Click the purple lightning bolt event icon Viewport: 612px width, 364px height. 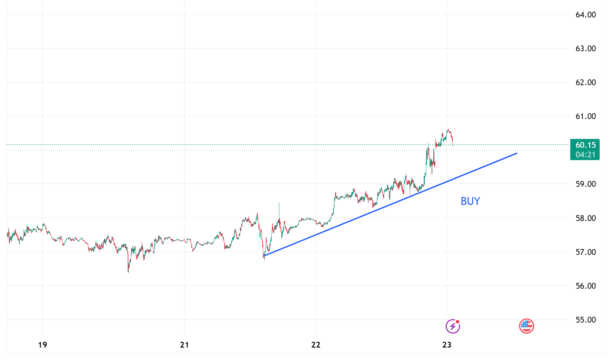tap(452, 326)
